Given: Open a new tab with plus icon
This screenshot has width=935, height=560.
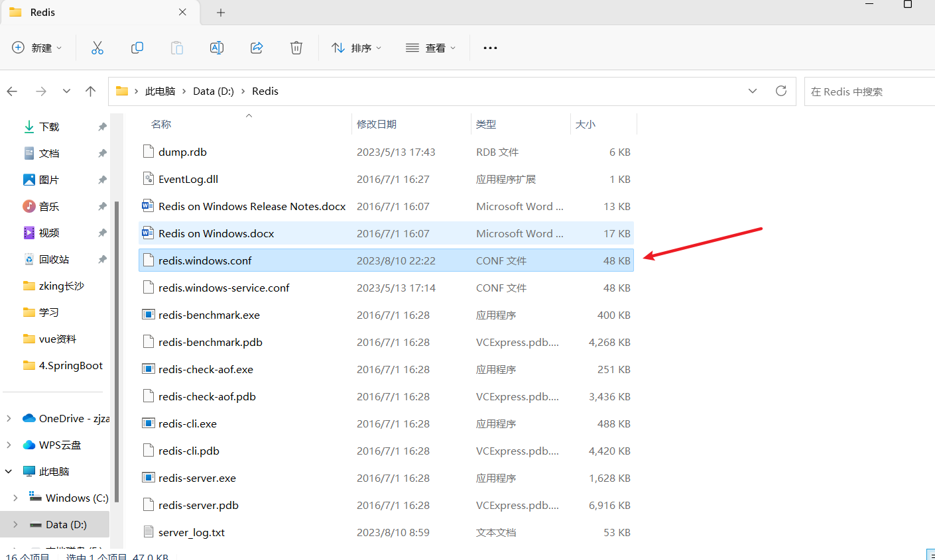Looking at the screenshot, I should [221, 13].
